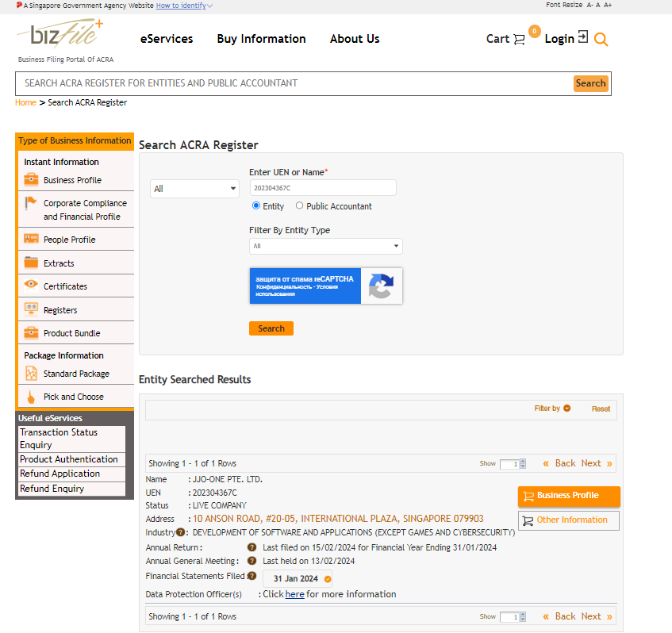
Task: Expand the How to identify chevron
Action: (209, 6)
